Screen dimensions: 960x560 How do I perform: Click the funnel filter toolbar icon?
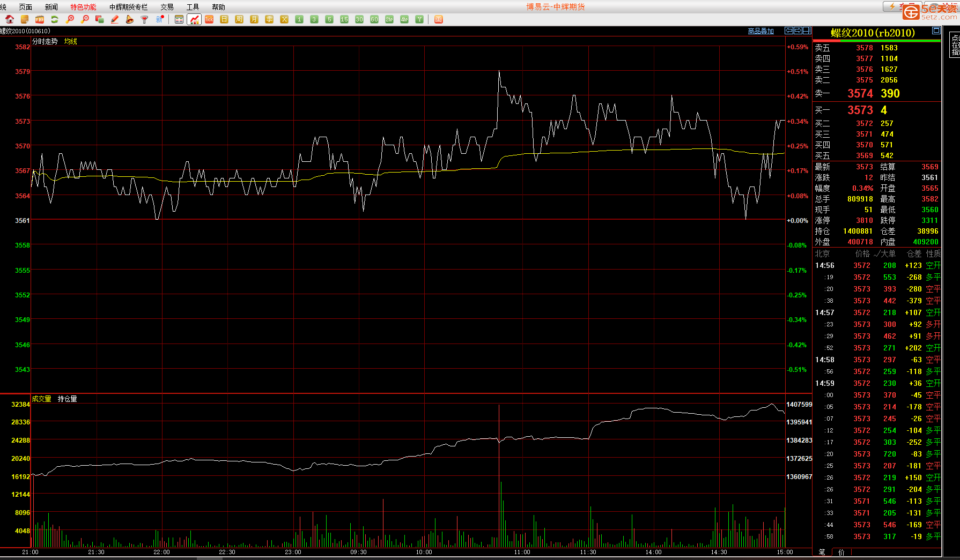145,19
